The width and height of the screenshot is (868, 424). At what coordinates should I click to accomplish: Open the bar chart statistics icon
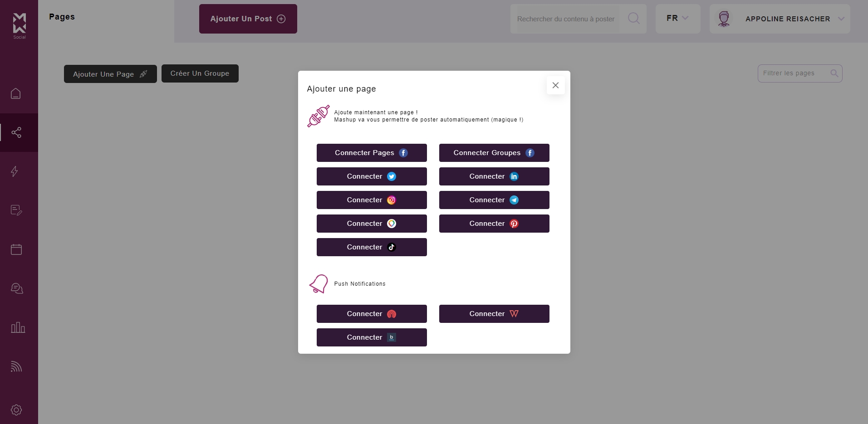(x=18, y=327)
